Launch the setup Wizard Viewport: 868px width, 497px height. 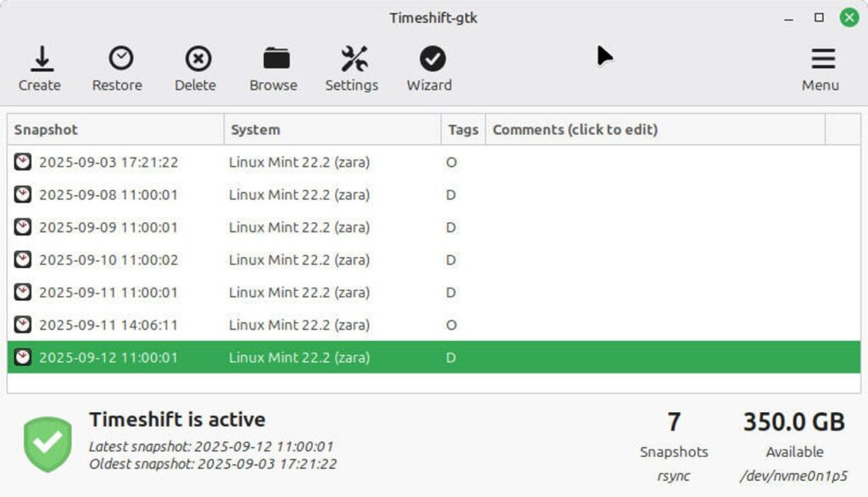point(432,59)
